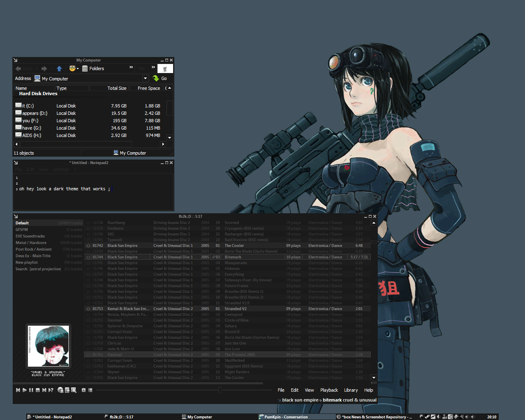The width and height of the screenshot is (525, 420).
Task: Open foobar2000 Library menu
Action: tap(351, 390)
